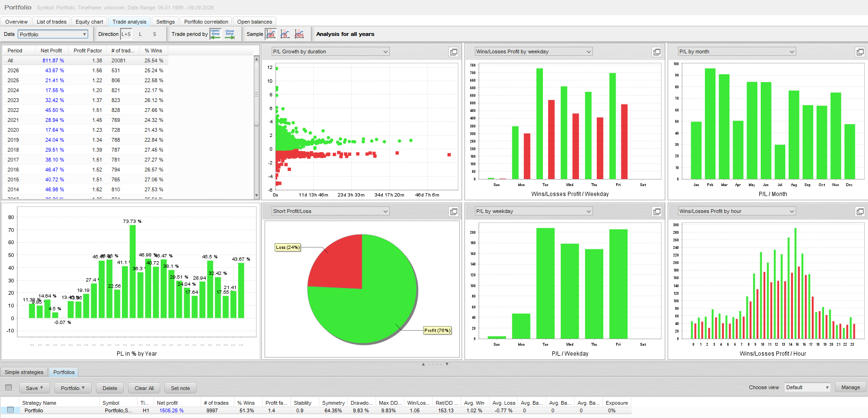Screen dimensions: 868x418
Task: Open the Short Profit/Loss dropdown
Action: click(330, 211)
